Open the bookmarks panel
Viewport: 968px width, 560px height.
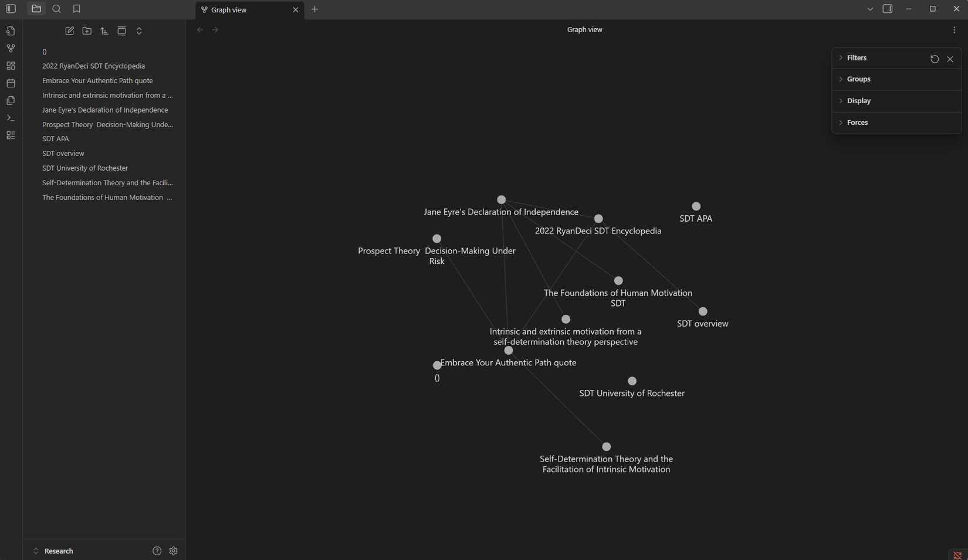77,8
